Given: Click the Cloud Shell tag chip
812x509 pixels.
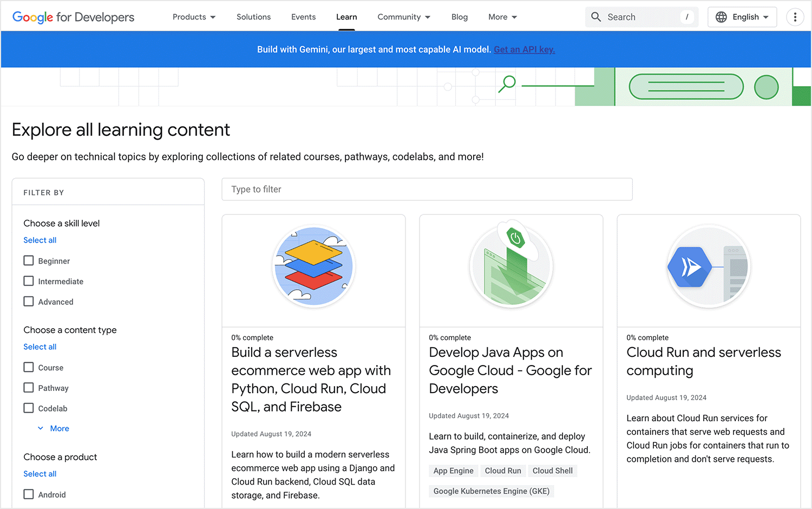Looking at the screenshot, I should point(553,471).
